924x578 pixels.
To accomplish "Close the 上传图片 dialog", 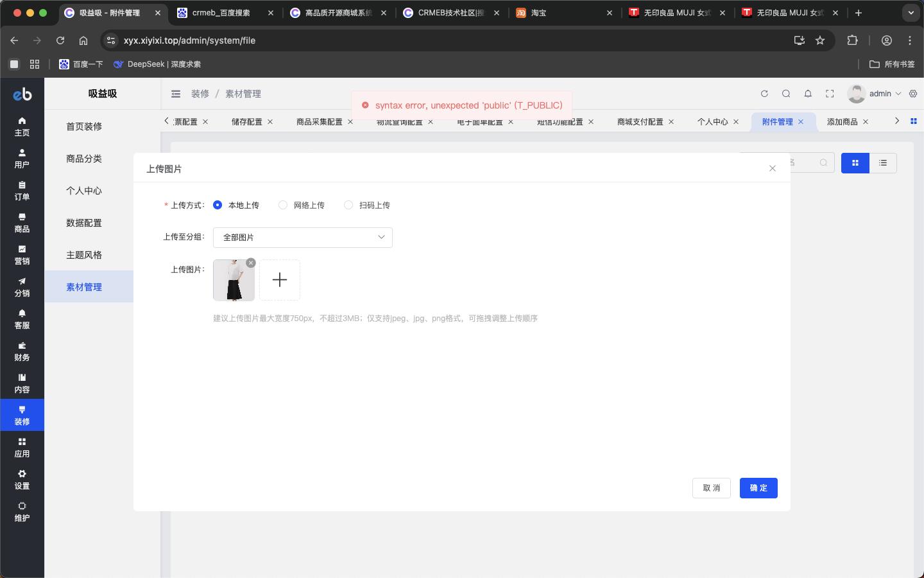I will coord(773,168).
